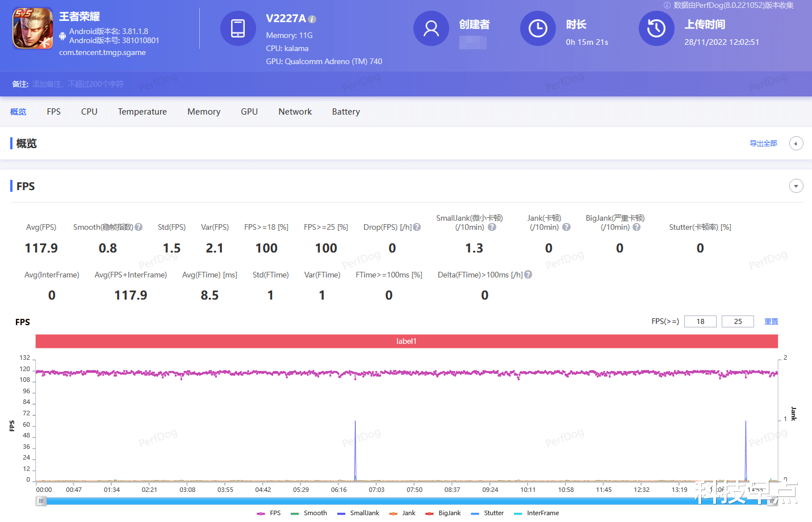Collapse the FPS section with arrow
812x522 pixels.
point(796,186)
